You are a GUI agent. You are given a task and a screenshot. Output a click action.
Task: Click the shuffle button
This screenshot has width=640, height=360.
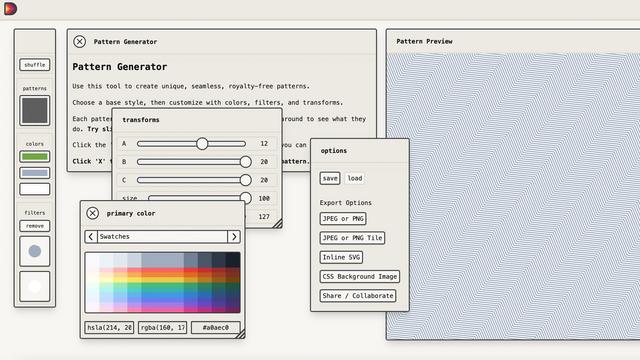point(35,64)
